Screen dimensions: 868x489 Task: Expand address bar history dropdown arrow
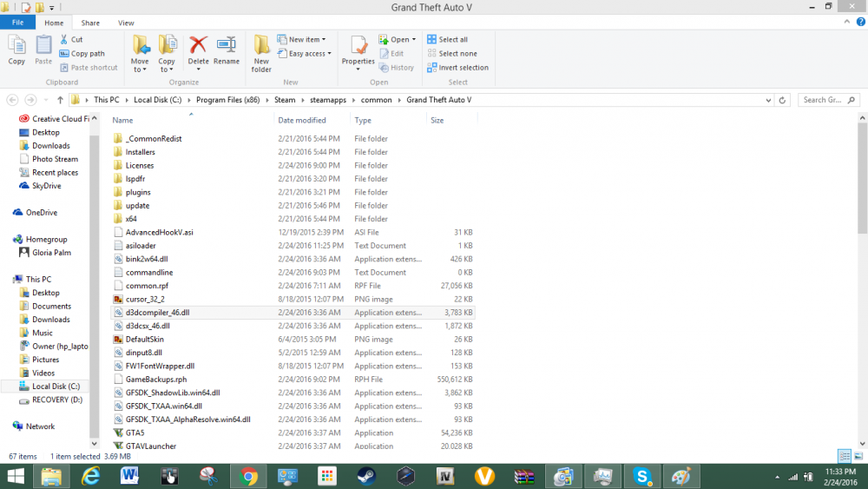[768, 100]
